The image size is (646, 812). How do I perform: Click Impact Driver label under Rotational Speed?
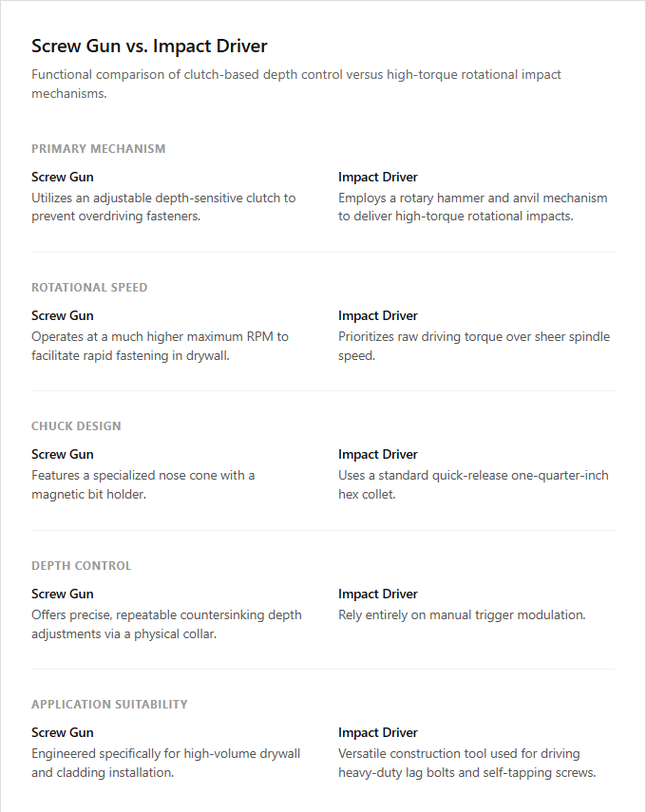coord(378,316)
